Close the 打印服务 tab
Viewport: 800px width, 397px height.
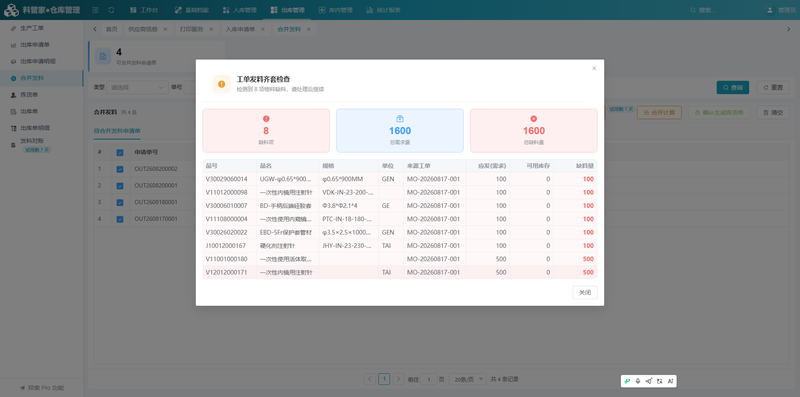(x=211, y=29)
